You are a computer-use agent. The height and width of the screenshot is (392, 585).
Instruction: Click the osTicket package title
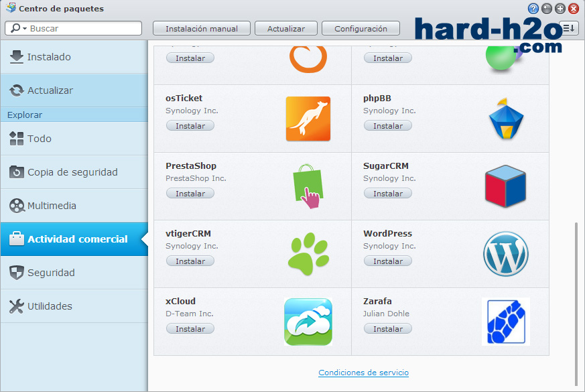(184, 98)
